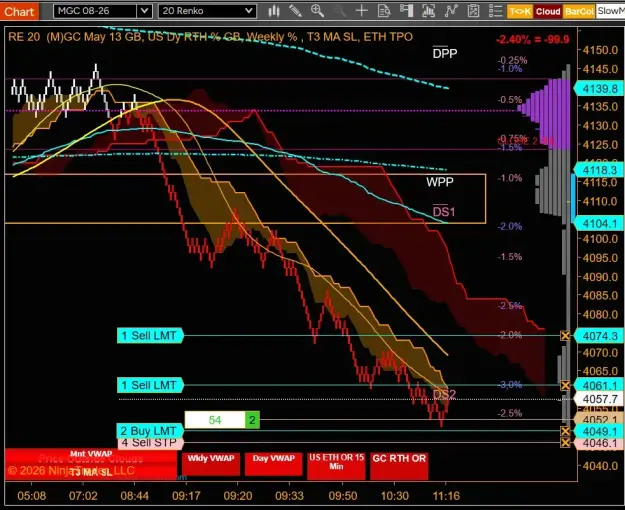Cancel the Sell STP order at 4046.1
The image size is (625, 510).
(x=565, y=443)
